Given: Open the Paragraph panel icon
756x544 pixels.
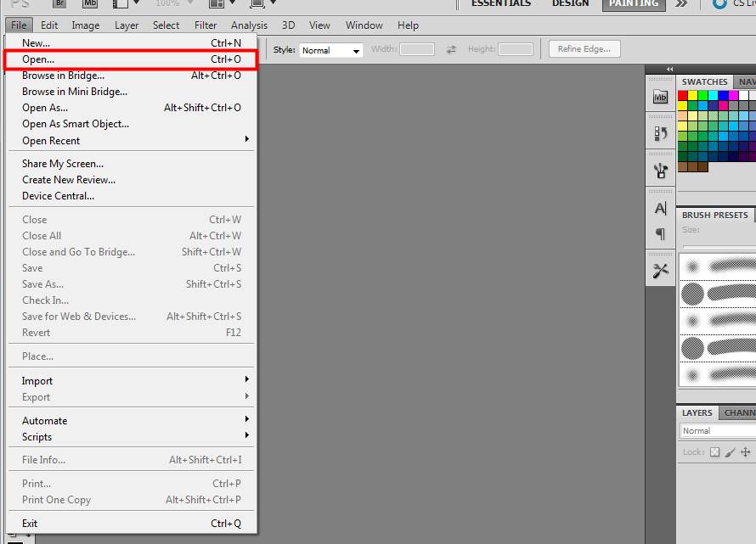Looking at the screenshot, I should (660, 233).
